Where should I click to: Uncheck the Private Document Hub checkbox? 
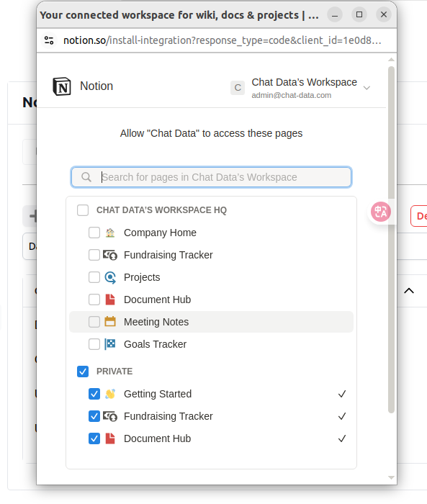click(x=94, y=438)
